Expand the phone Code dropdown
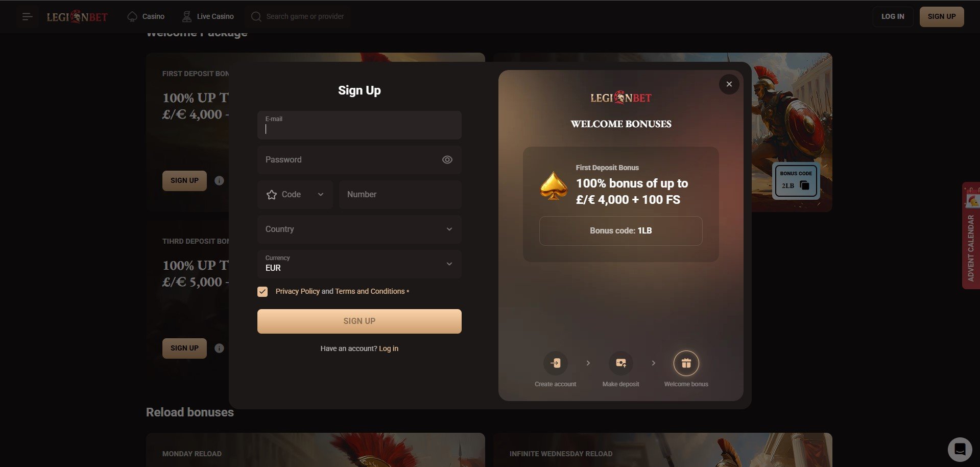Viewport: 980px width, 467px height. pos(295,195)
